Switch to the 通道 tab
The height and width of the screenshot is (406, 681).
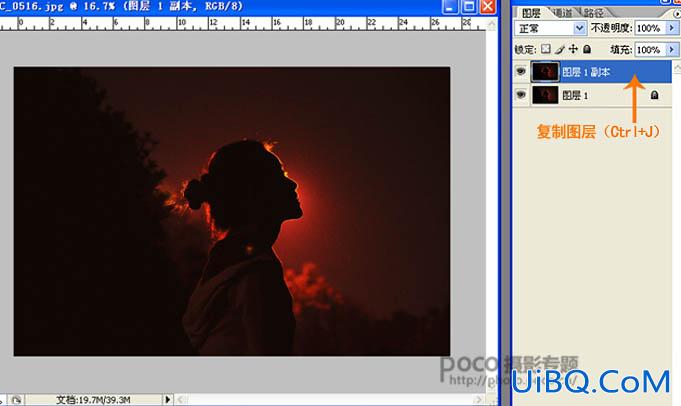pyautogui.click(x=563, y=13)
